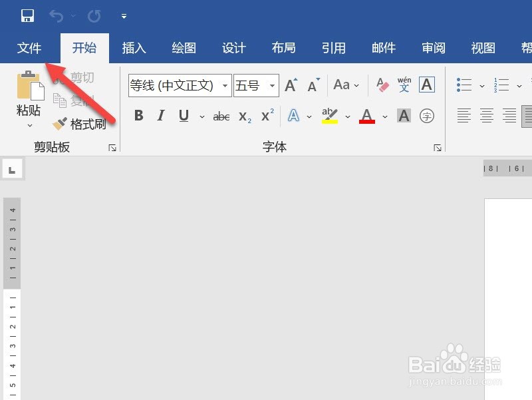Viewport: 532px width, 400px height.
Task: Click the tab stop selector L icon
Action: pyautogui.click(x=13, y=169)
